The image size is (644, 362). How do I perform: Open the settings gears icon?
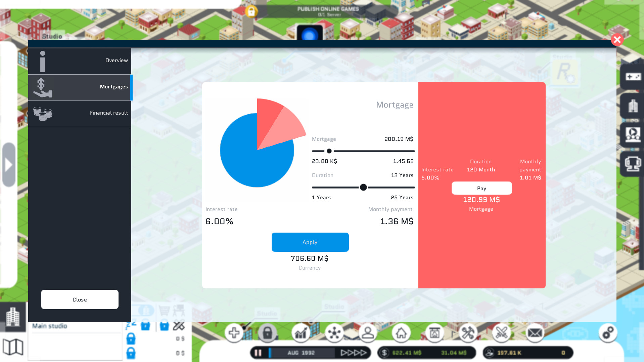pyautogui.click(x=608, y=333)
